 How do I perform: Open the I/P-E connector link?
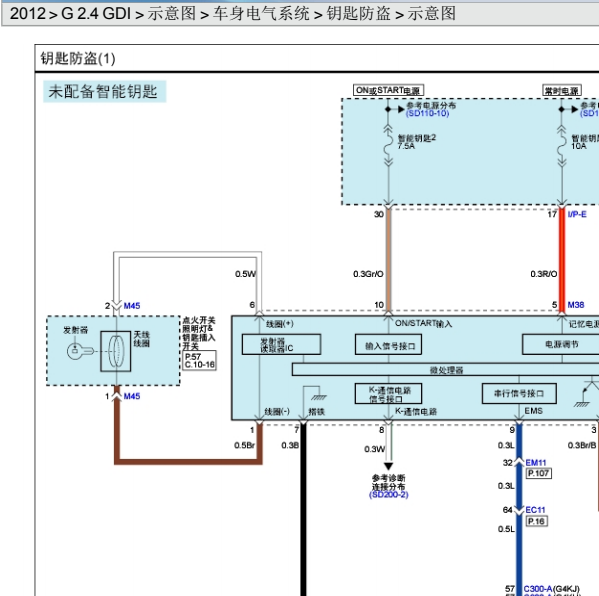point(577,214)
